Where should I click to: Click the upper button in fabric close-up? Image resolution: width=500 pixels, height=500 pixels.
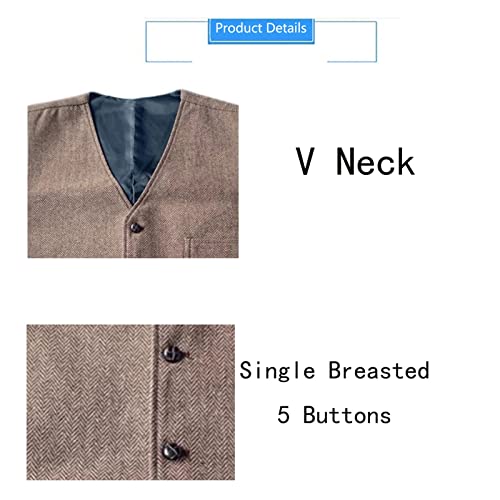172,354
